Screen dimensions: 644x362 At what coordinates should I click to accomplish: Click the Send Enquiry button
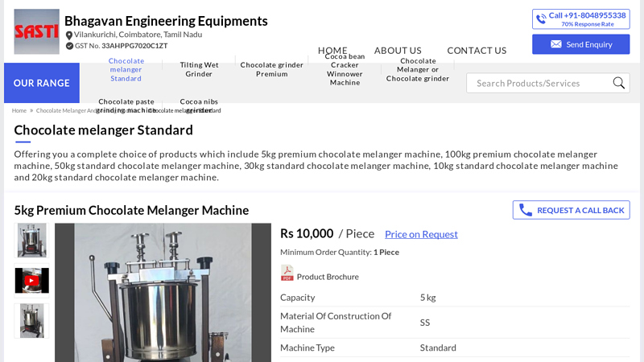[580, 44]
